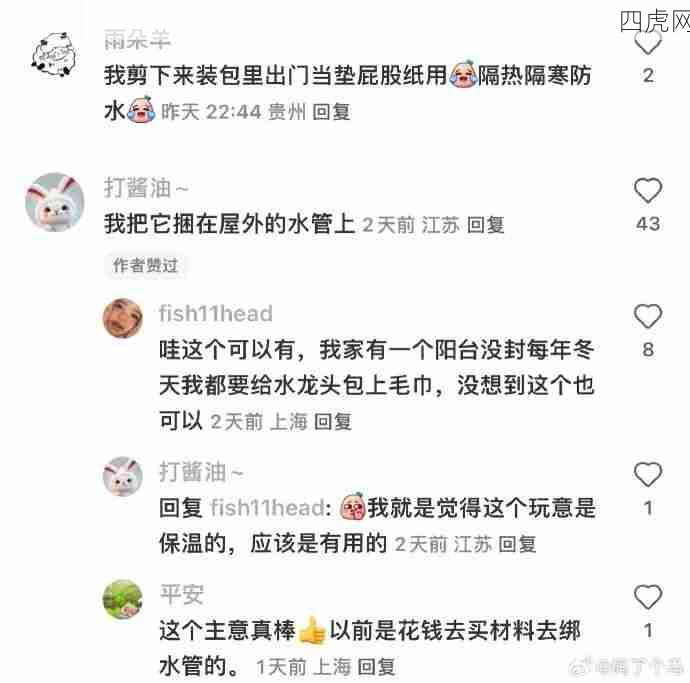Like 平安's comment about buying materials

648,597
